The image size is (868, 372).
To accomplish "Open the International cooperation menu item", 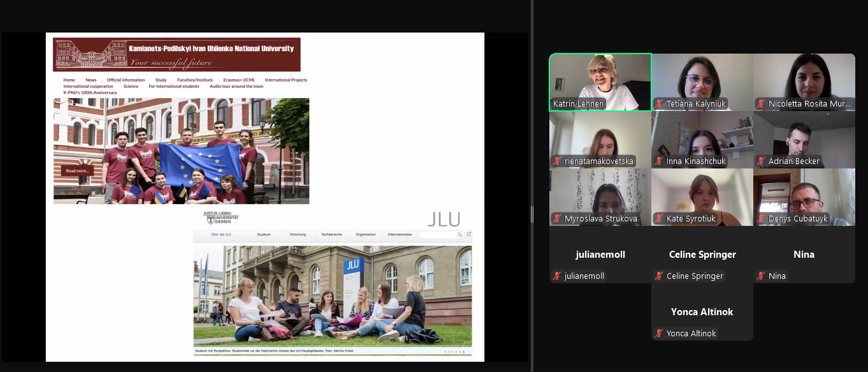I will point(88,86).
